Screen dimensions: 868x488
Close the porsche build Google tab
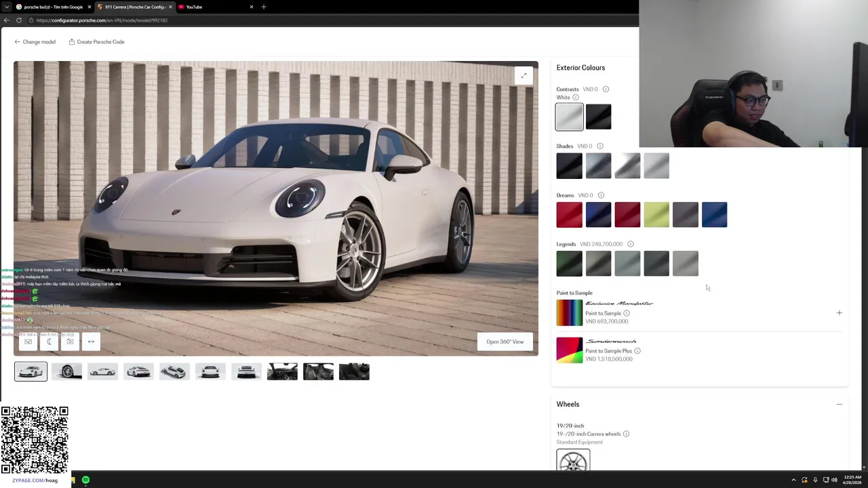(x=89, y=7)
